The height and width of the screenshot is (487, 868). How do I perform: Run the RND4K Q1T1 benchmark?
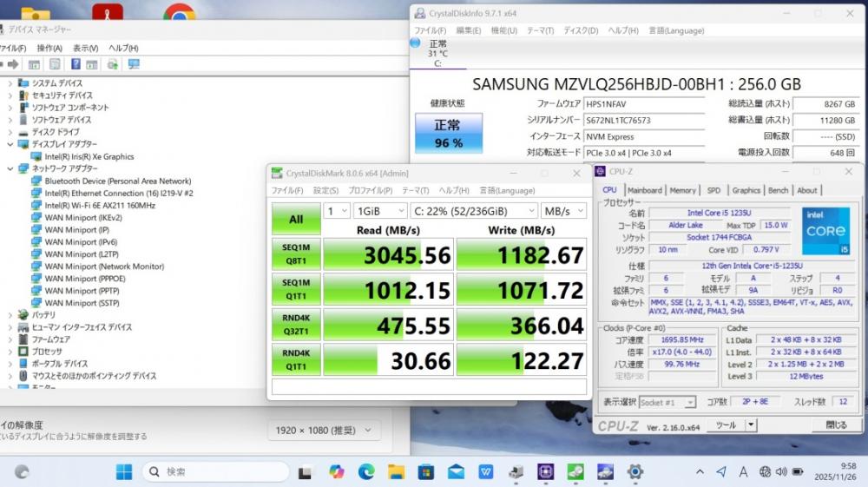coord(296,359)
